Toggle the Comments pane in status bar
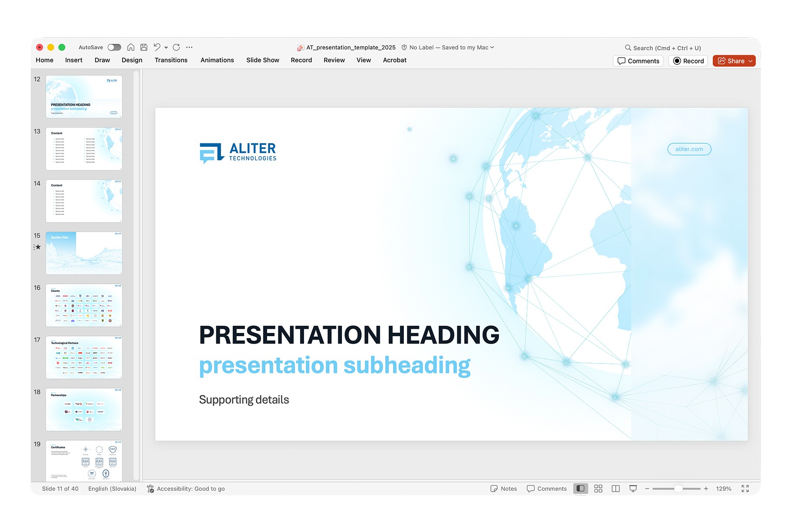This screenshot has width=790, height=532. click(547, 489)
